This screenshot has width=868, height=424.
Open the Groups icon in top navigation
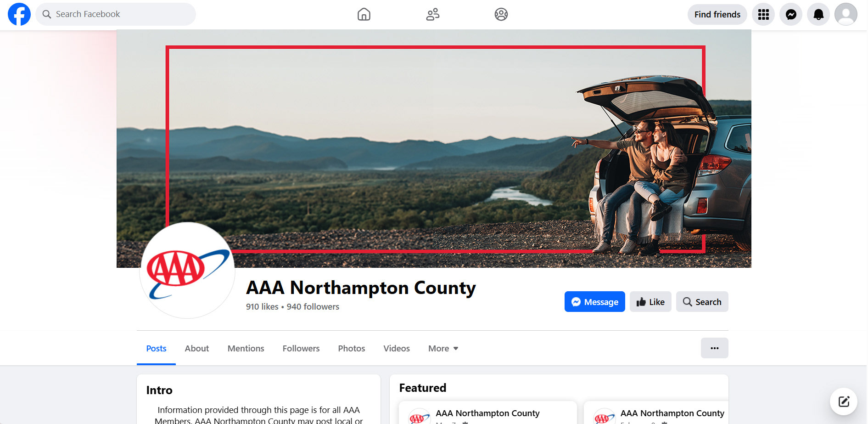click(501, 14)
